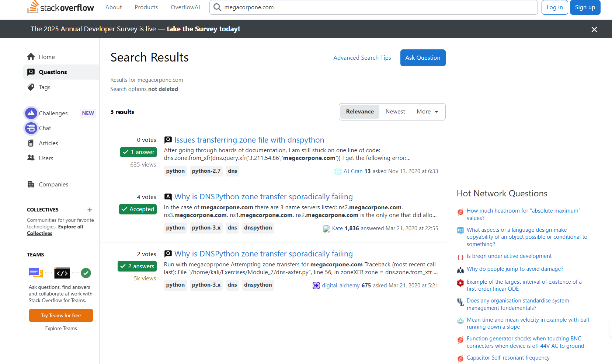
Task: Open Issues transferring zone file with dnspython
Action: (x=249, y=140)
